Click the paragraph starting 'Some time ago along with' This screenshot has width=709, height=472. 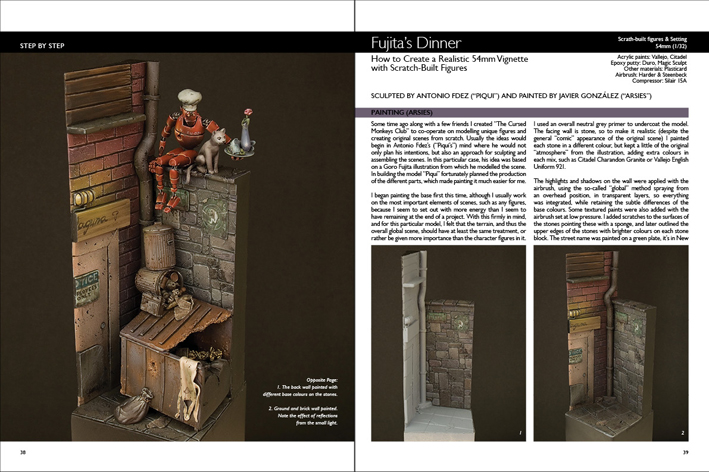448,152
